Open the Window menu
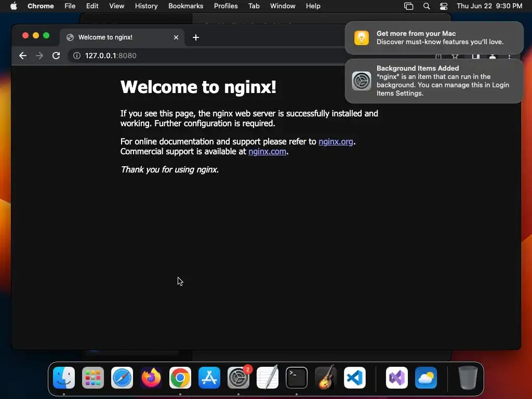532x399 pixels. [x=283, y=6]
